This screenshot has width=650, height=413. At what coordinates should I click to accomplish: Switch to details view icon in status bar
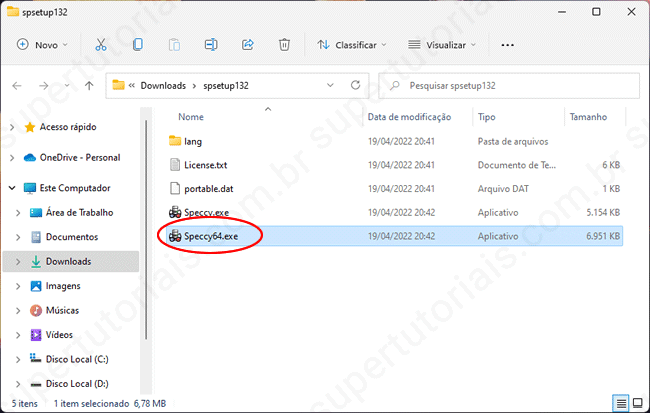(x=621, y=403)
